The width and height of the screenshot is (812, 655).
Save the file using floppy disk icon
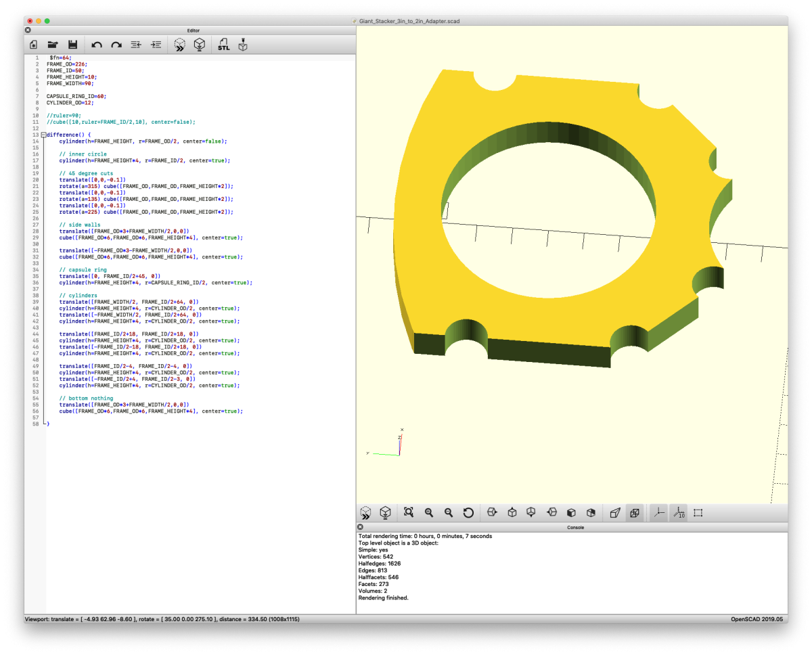tap(72, 45)
